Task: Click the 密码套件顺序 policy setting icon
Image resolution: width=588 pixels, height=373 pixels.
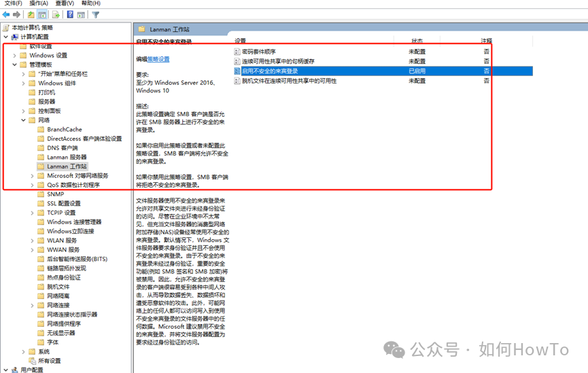Action: point(237,52)
